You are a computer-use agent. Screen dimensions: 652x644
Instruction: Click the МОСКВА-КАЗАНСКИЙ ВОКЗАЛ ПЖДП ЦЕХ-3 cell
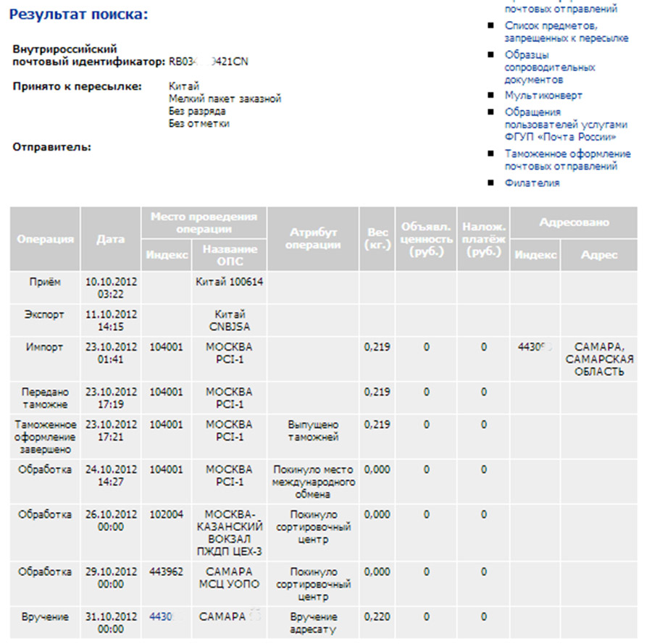point(230,532)
